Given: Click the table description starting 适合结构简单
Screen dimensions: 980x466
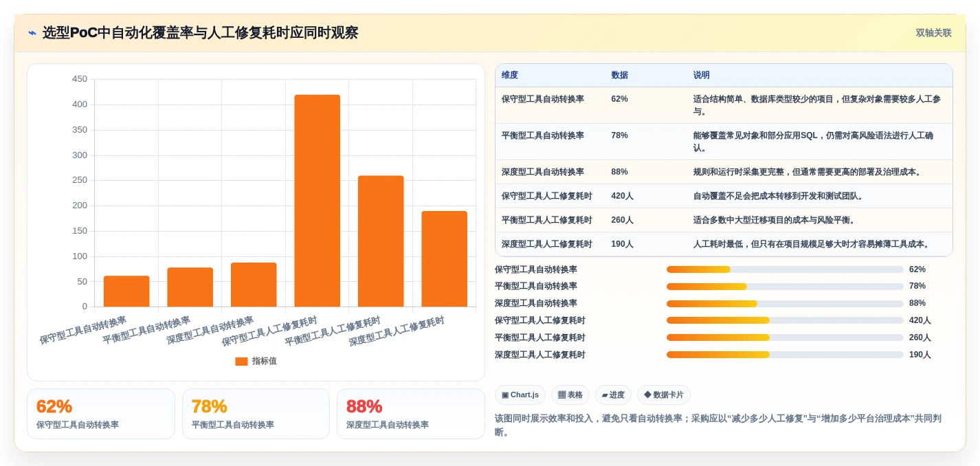Looking at the screenshot, I should [817, 105].
